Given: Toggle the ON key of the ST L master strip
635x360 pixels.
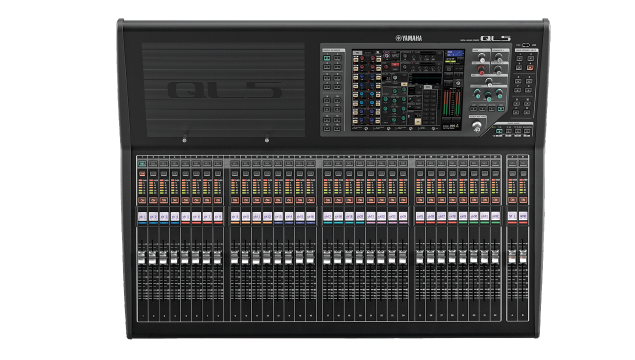Looking at the screenshot, I should 512,200.
